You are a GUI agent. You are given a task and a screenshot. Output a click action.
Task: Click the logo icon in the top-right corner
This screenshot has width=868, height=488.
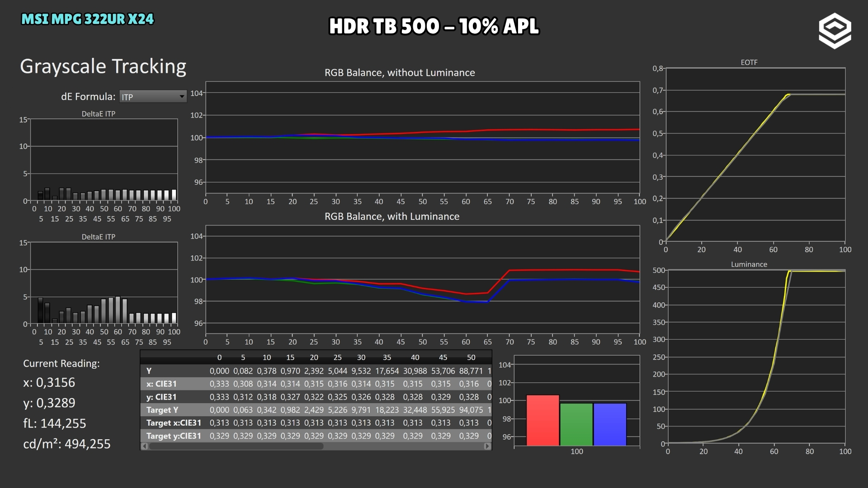pyautogui.click(x=835, y=31)
